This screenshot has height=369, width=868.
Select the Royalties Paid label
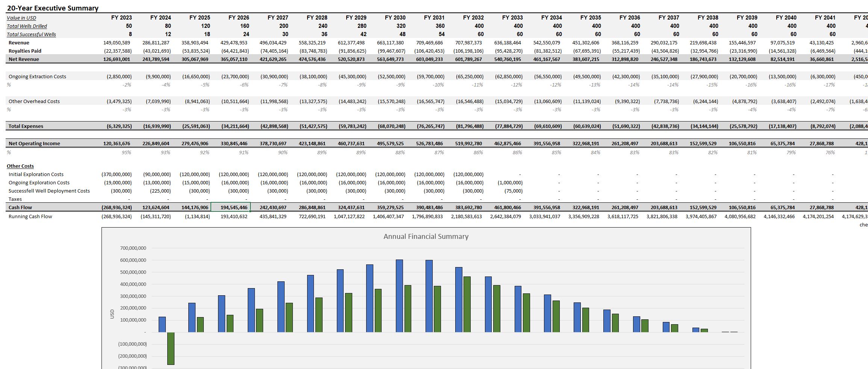[x=25, y=51]
